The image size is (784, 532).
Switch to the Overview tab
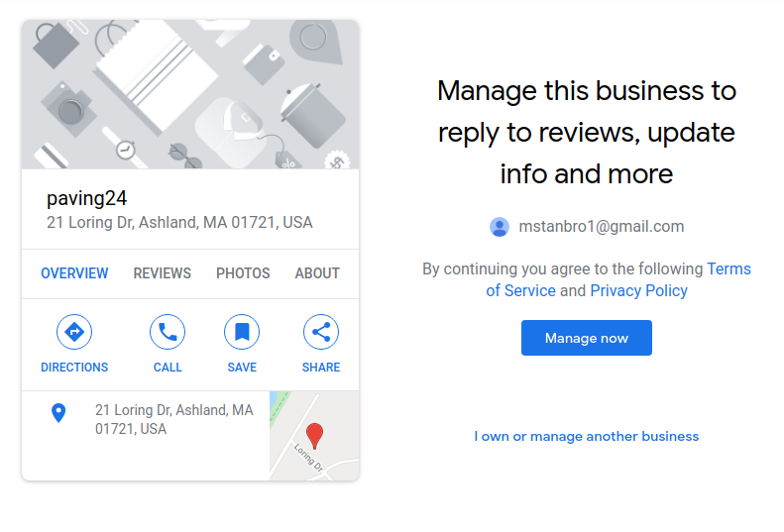(x=74, y=273)
